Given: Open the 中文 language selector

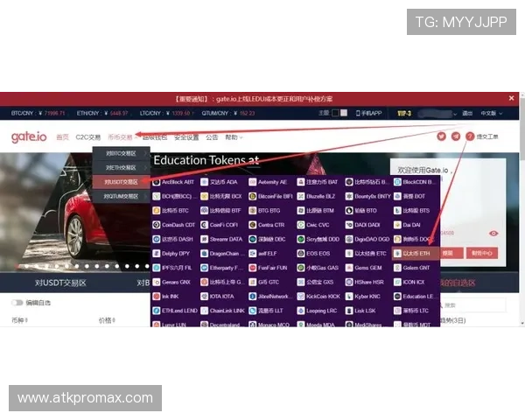Looking at the screenshot, I should point(492,113).
